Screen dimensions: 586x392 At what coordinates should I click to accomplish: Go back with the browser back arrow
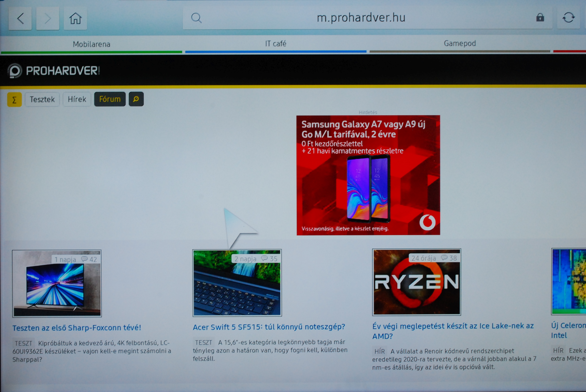click(20, 18)
